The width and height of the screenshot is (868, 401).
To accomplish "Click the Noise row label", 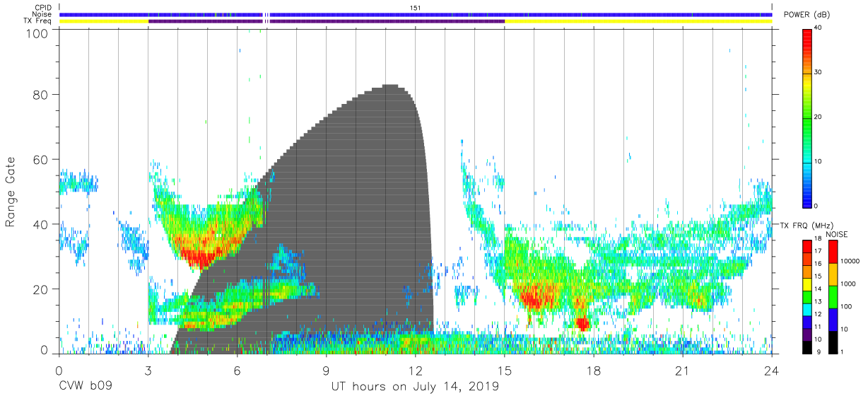I will click(x=43, y=14).
